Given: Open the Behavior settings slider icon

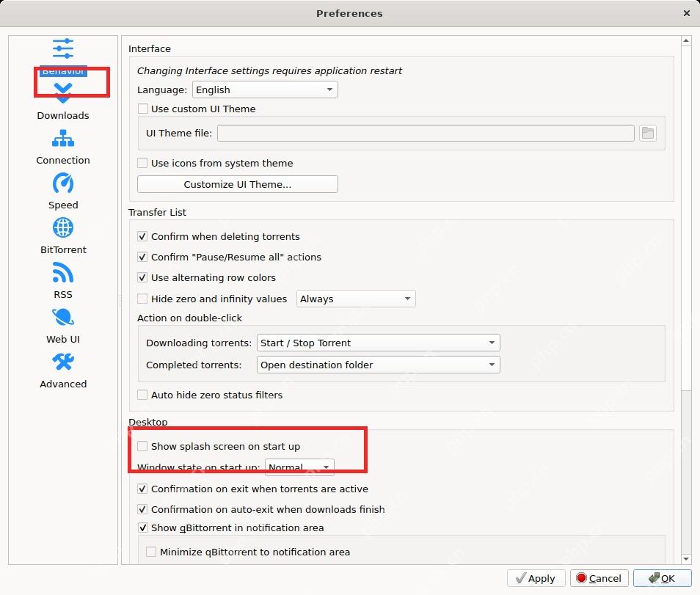Looking at the screenshot, I should pos(63,48).
